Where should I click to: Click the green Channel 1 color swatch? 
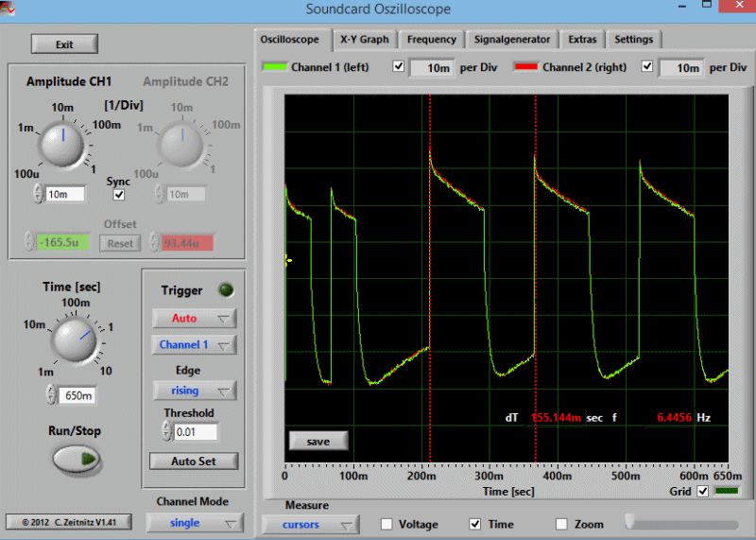click(x=275, y=67)
